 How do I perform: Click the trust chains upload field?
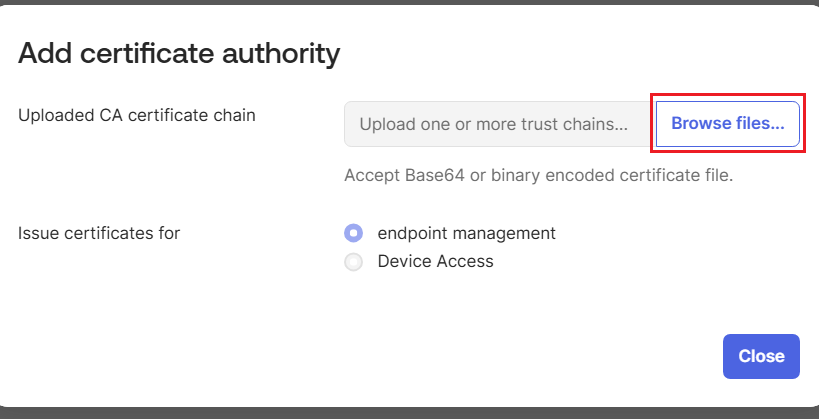pos(497,125)
